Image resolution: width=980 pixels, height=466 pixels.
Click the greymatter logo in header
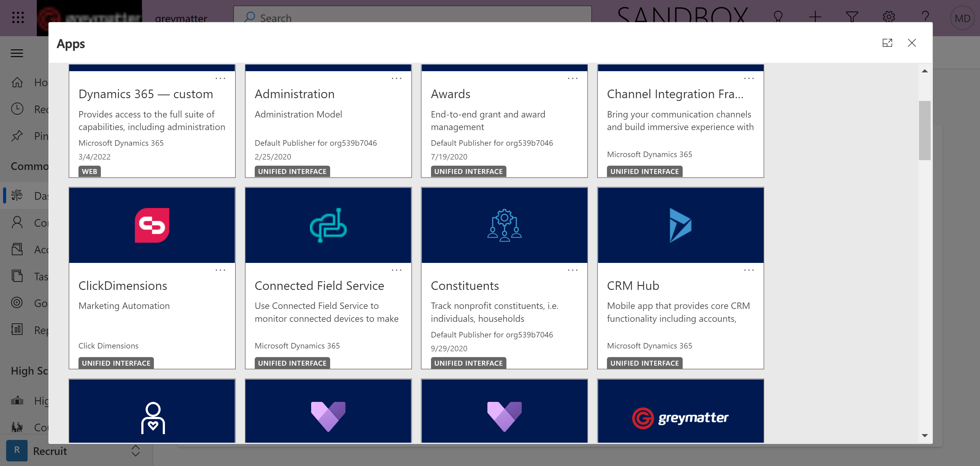90,18
